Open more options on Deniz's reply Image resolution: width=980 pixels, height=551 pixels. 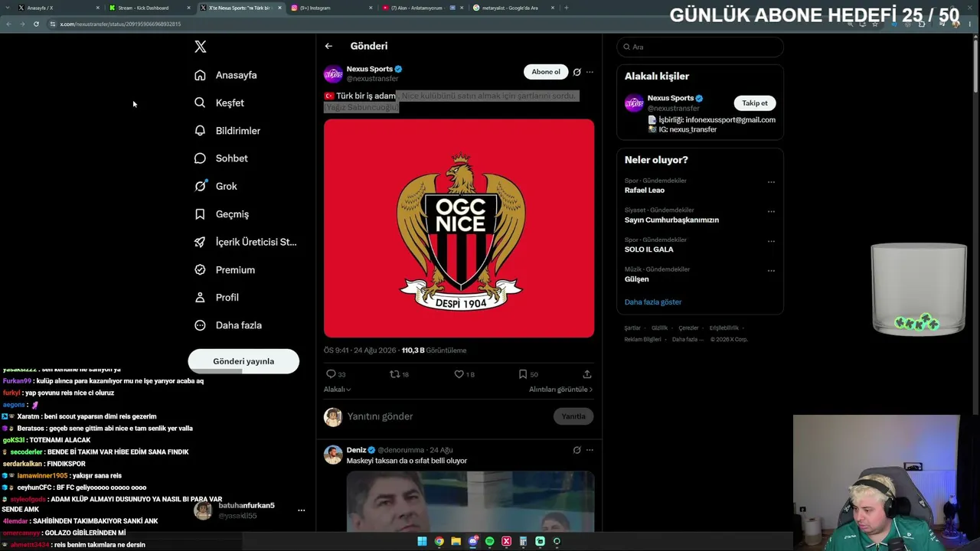[x=590, y=450]
